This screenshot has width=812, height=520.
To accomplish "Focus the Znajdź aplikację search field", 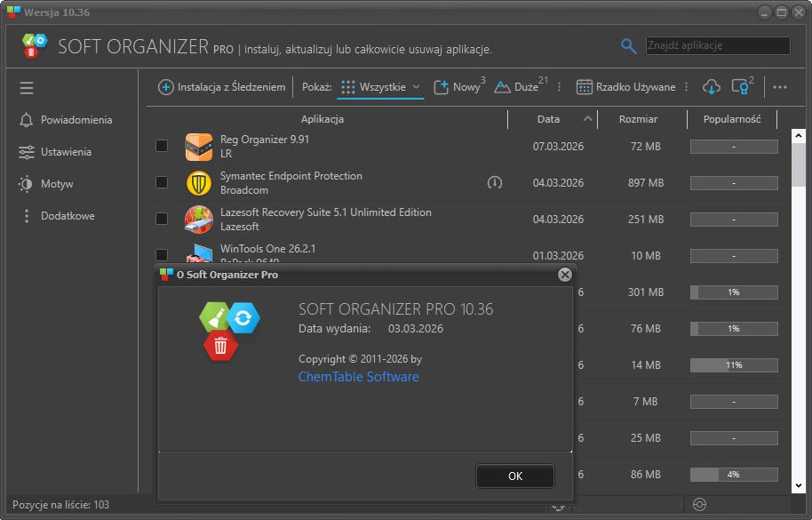I will pyautogui.click(x=718, y=45).
